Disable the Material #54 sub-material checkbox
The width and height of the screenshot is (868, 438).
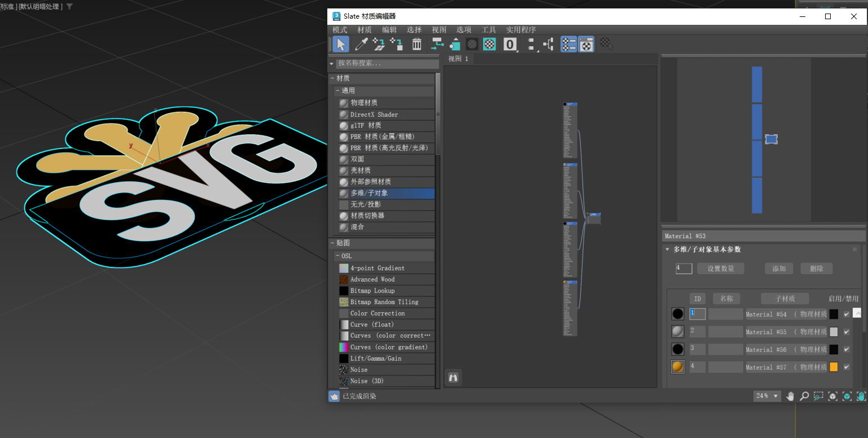(846, 314)
